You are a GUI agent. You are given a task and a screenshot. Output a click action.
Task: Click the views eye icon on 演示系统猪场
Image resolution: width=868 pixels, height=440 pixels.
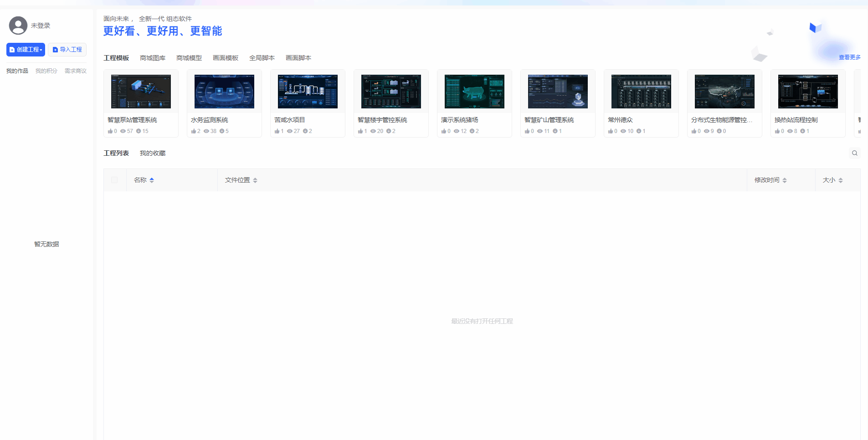coord(457,131)
